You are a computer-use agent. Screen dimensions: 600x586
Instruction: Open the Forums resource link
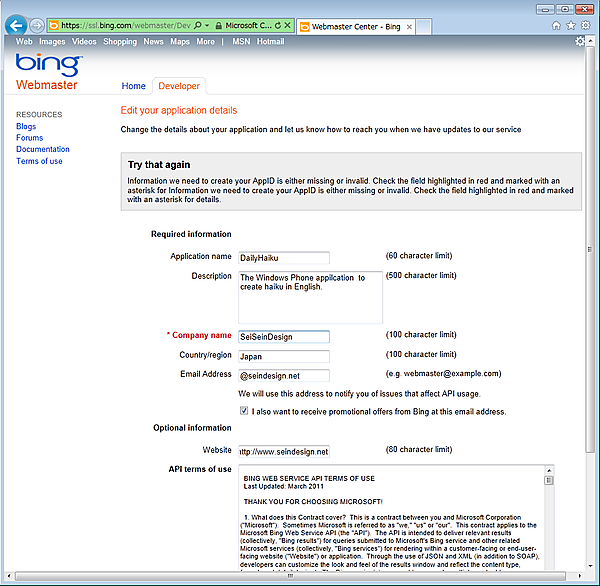point(29,138)
